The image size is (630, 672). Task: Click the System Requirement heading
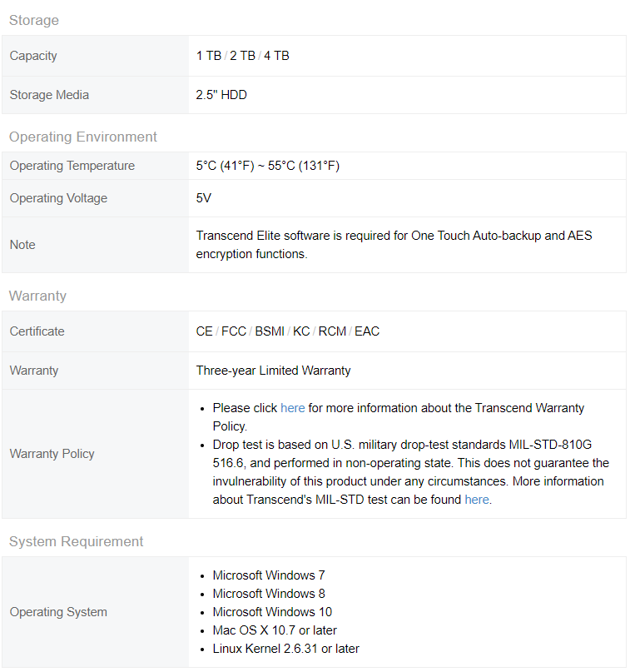(x=77, y=541)
